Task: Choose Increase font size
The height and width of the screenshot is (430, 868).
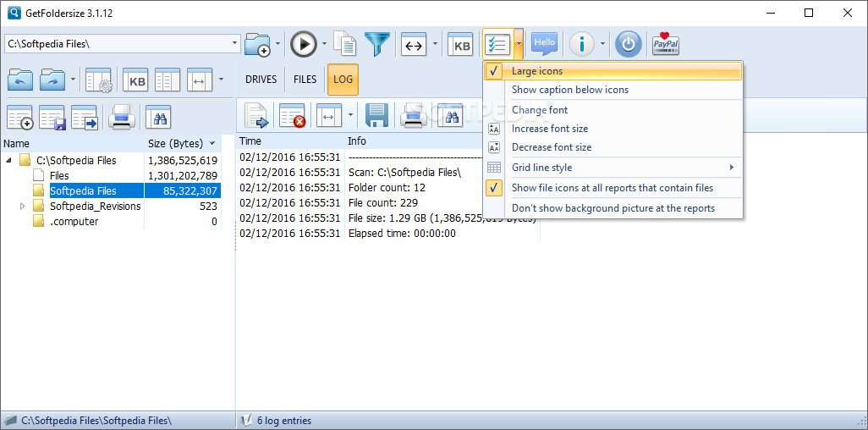Action: pyautogui.click(x=613, y=129)
